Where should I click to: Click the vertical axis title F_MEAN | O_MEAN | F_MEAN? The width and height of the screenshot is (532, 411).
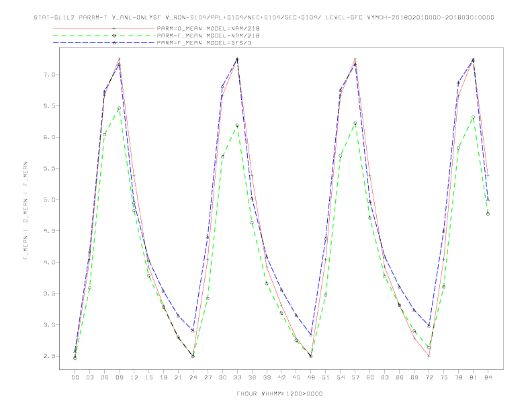[x=26, y=211]
